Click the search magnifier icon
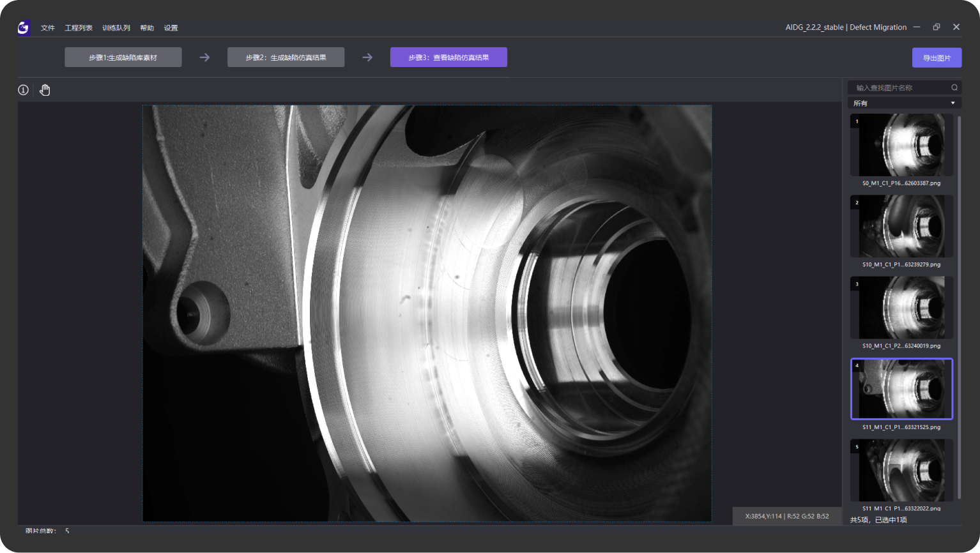Image resolution: width=980 pixels, height=553 pixels. coord(954,87)
